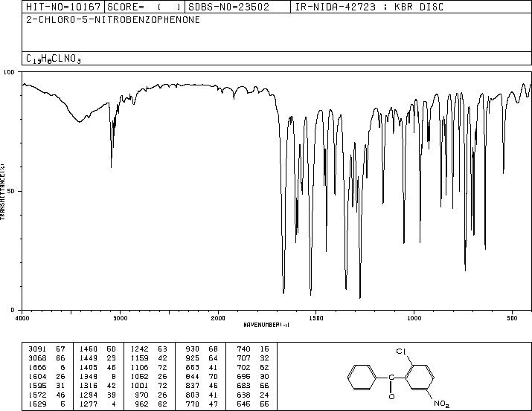Screen dimensions: 532x411
Task: Click the IR-NIDA-42723 : KBR DISC label
Action: pyautogui.click(x=370, y=7)
